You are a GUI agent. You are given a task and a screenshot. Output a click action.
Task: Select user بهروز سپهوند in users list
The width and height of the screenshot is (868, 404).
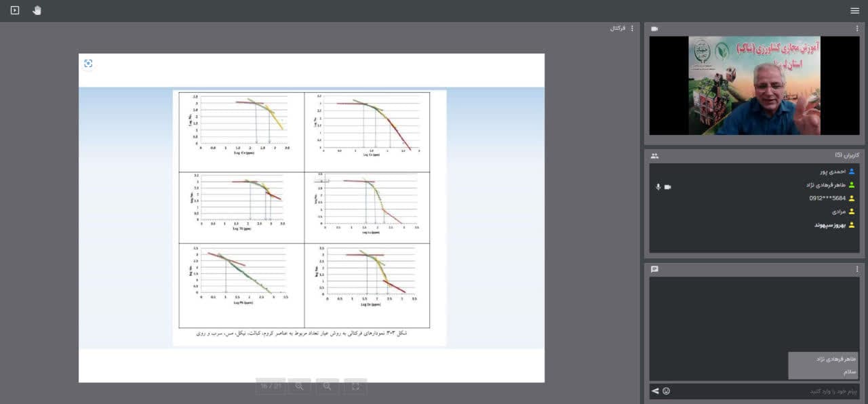pyautogui.click(x=830, y=225)
